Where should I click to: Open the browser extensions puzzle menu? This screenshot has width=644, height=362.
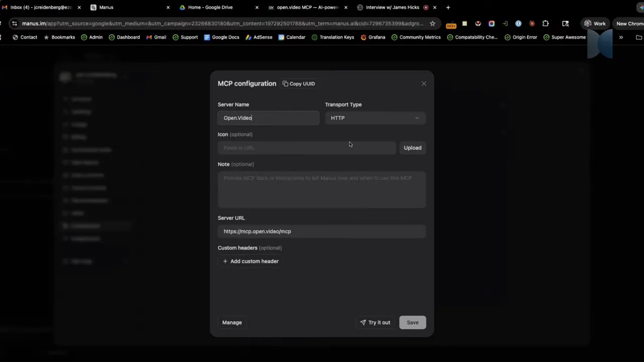545,24
